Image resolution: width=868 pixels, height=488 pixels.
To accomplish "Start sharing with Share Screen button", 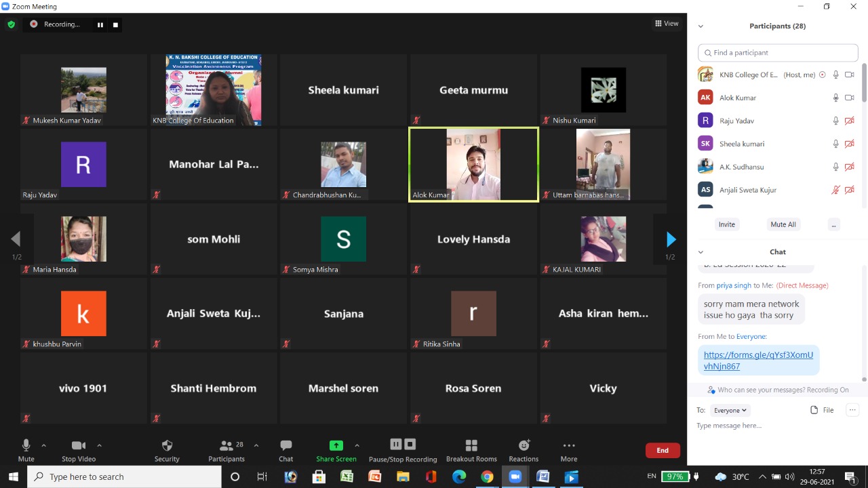I will click(336, 450).
